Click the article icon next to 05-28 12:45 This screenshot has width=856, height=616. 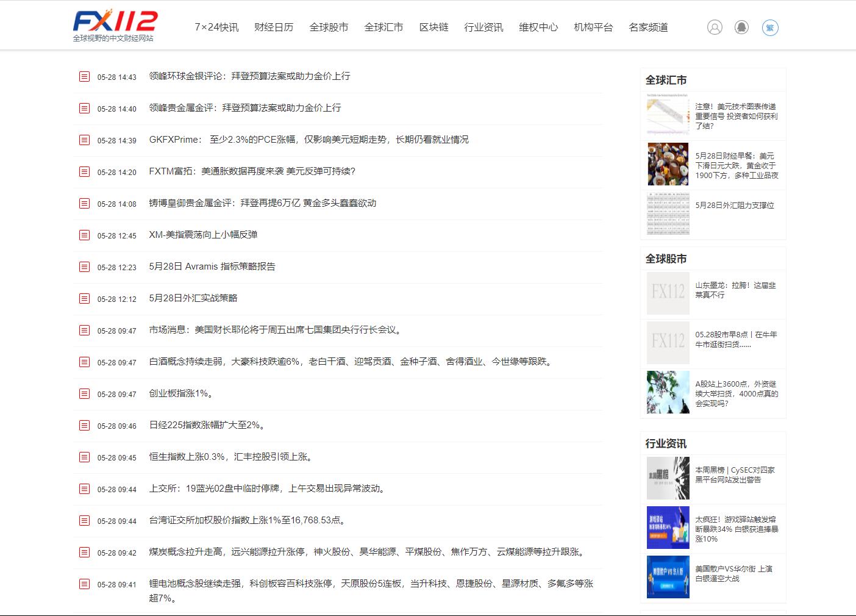(x=84, y=235)
